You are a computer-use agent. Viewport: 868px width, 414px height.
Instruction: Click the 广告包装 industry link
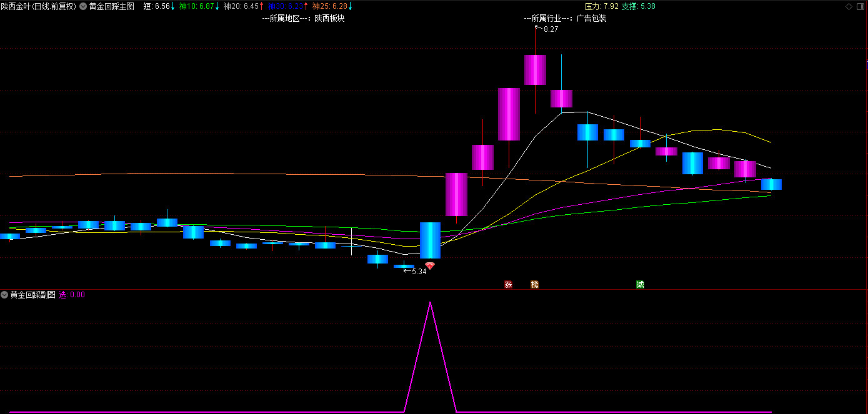[x=591, y=18]
